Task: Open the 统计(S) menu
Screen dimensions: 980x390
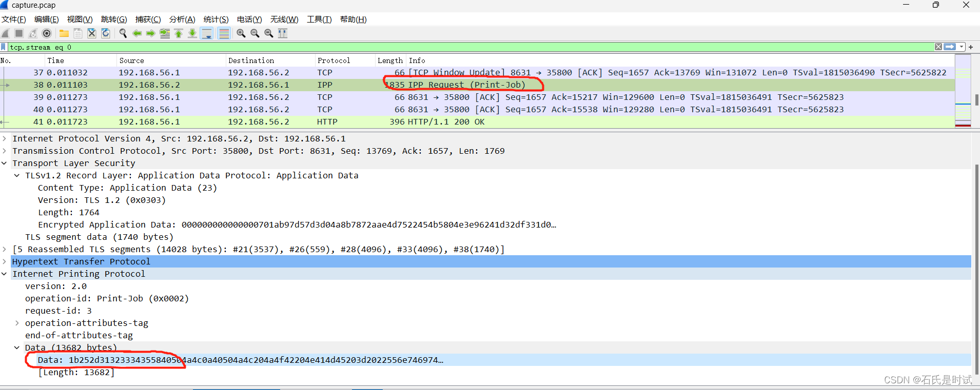Action: pos(216,19)
